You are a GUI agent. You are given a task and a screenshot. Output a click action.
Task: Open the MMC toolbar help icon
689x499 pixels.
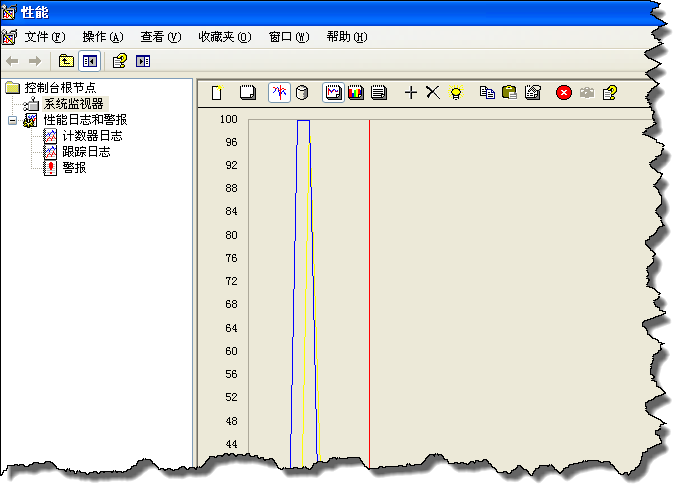(120, 61)
